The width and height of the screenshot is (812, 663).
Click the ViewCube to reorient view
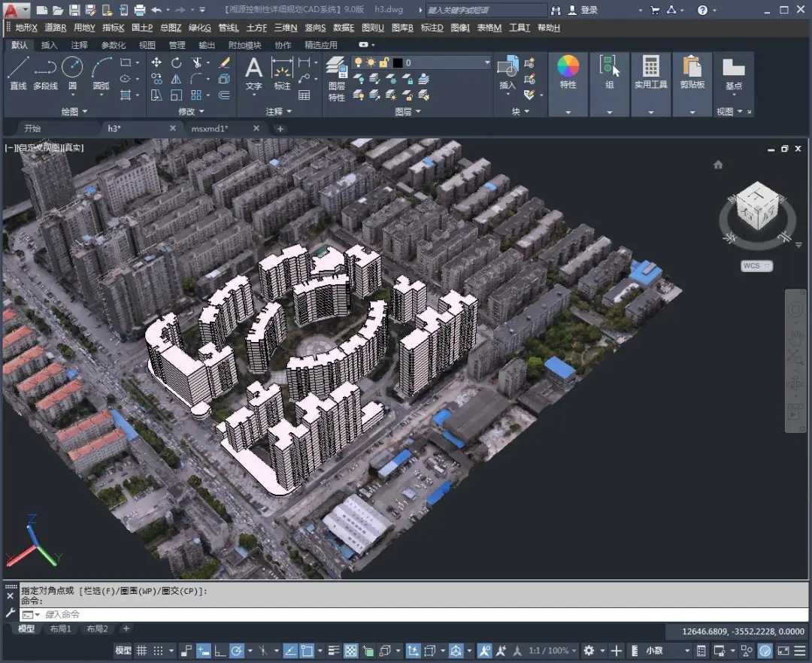(x=758, y=205)
